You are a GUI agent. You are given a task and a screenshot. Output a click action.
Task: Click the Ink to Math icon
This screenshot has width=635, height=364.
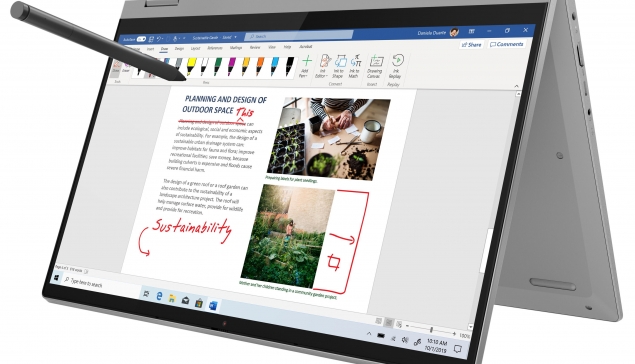pos(355,66)
